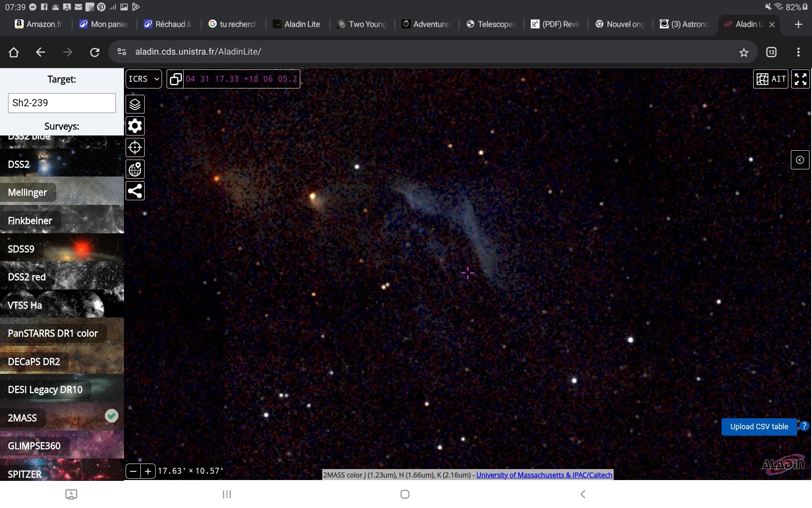The width and height of the screenshot is (812, 508).
Task: Switch to the Two Young tab
Action: [362, 24]
